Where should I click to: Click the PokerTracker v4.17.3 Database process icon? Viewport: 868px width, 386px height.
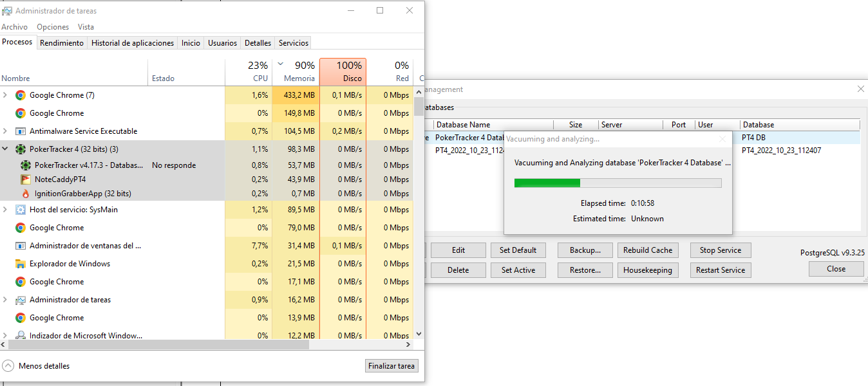26,165
